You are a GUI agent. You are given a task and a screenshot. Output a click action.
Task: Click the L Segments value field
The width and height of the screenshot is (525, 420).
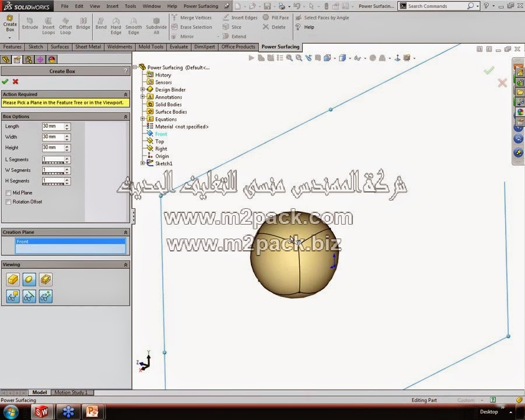tap(53, 160)
